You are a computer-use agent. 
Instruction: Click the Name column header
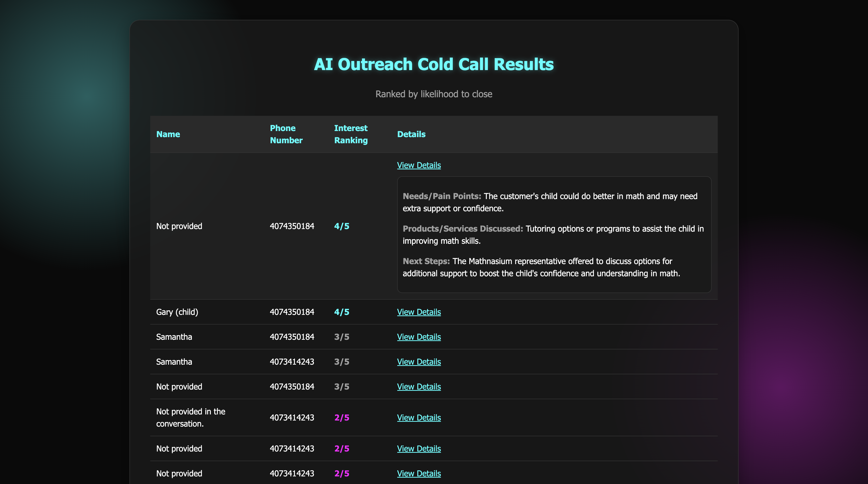[x=168, y=135]
